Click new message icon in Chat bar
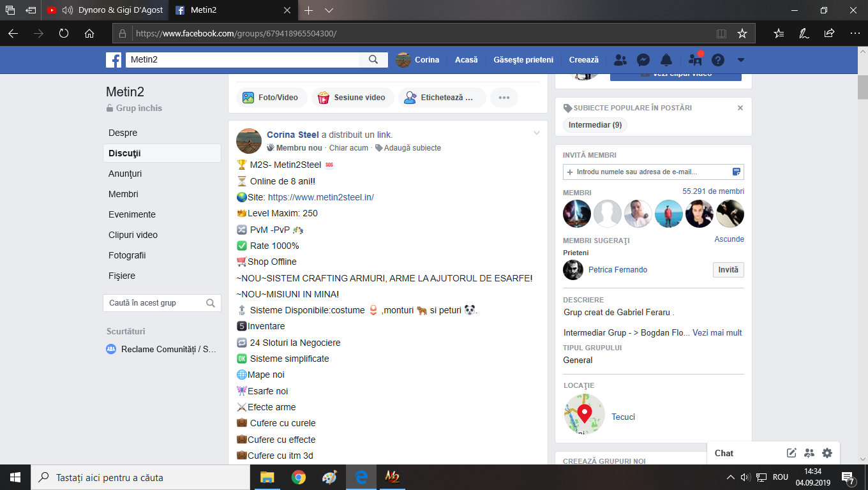868x490 pixels. point(791,453)
